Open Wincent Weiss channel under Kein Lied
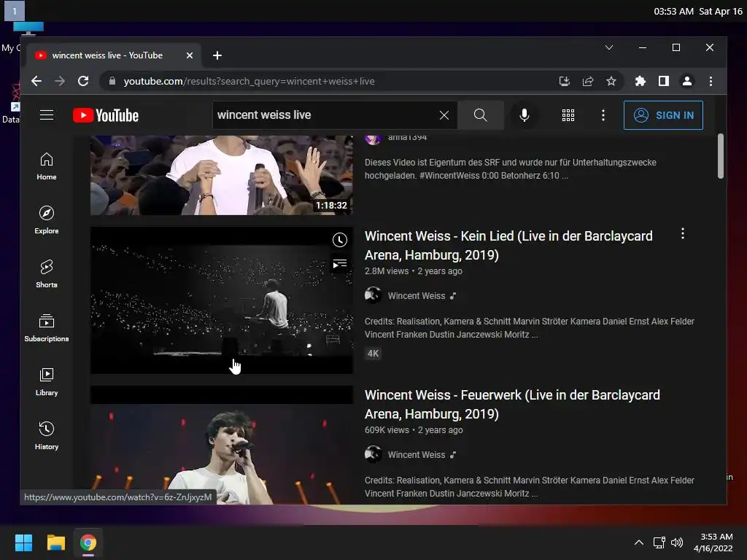Screen dimensions: 747x560 tap(417, 296)
